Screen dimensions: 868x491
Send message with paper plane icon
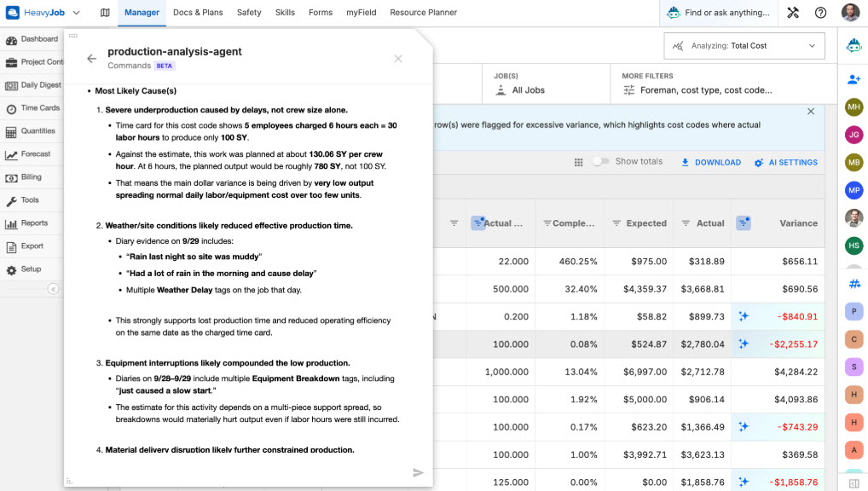[418, 472]
